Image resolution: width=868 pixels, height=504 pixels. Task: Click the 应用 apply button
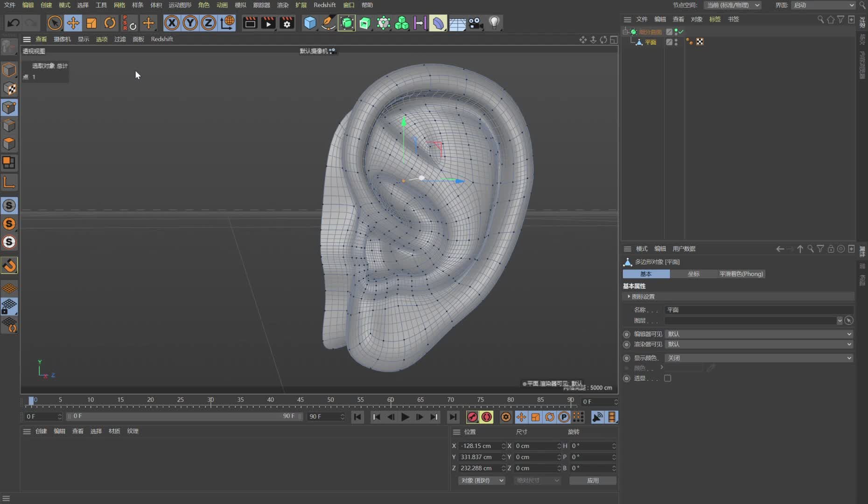pos(593,480)
